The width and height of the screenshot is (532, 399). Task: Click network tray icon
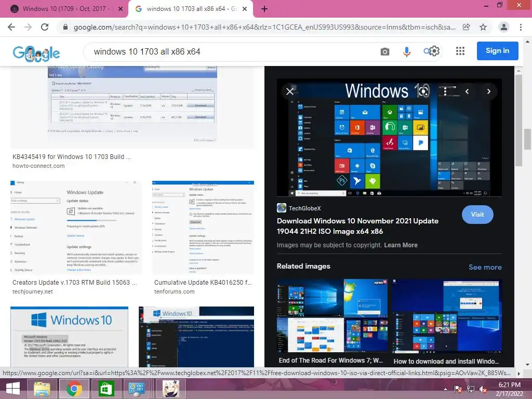pos(471,389)
